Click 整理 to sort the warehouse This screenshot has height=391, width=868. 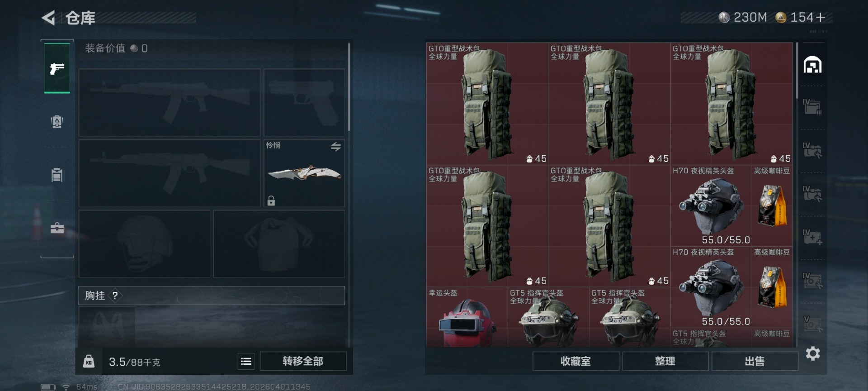click(x=665, y=361)
